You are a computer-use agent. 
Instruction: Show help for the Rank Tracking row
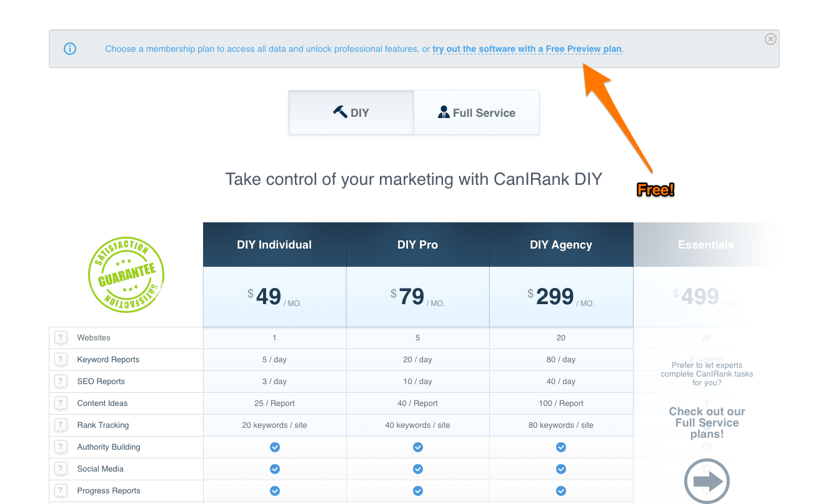61,425
